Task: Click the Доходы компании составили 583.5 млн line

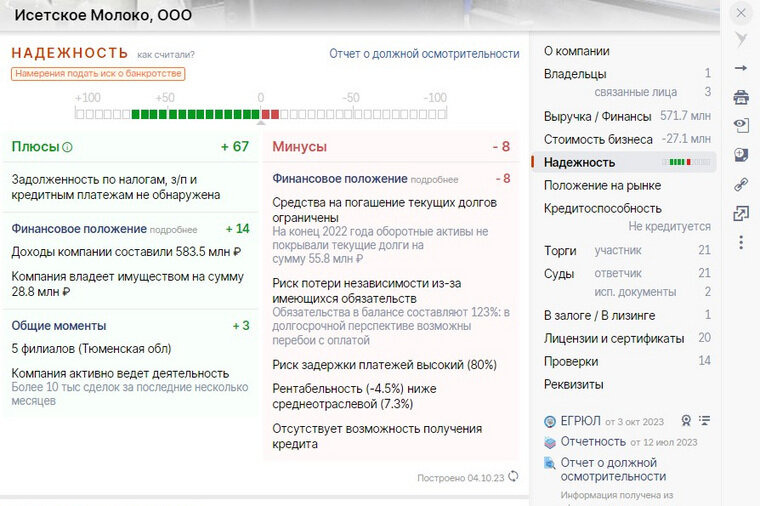Action: coord(126,252)
